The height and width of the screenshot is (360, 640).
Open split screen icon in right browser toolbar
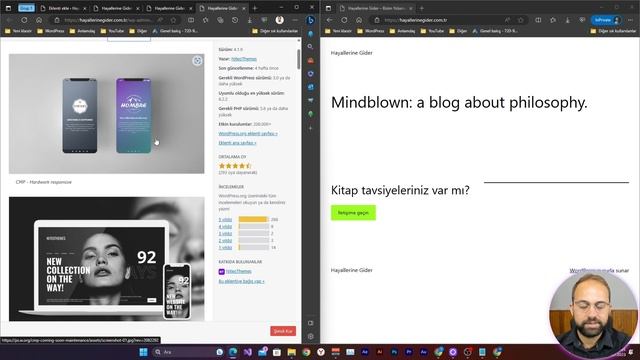coord(538,20)
